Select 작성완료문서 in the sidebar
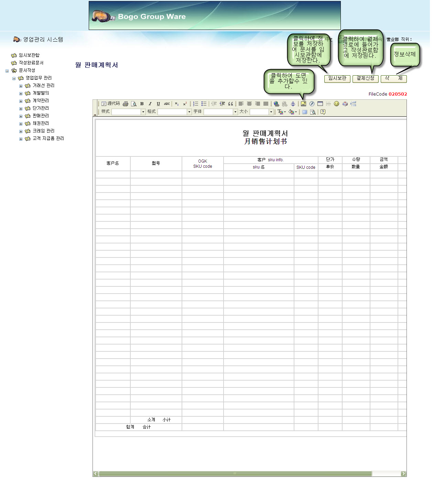Viewport: 433px width, 504px height. [31, 63]
